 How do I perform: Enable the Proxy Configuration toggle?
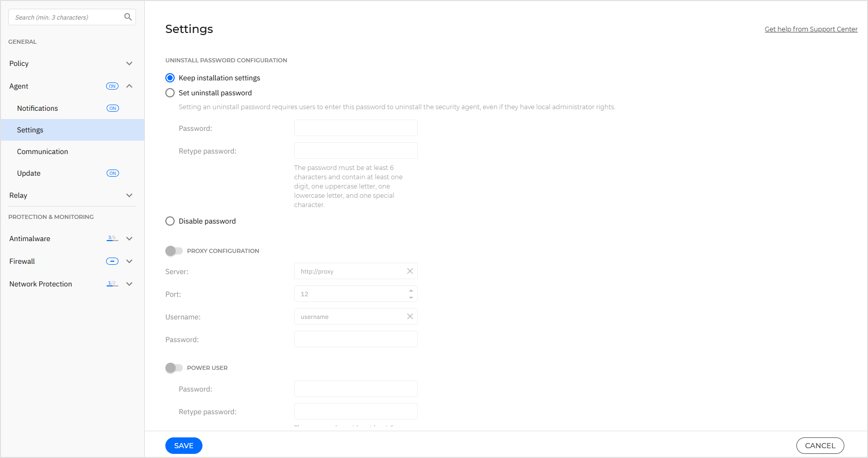tap(174, 251)
